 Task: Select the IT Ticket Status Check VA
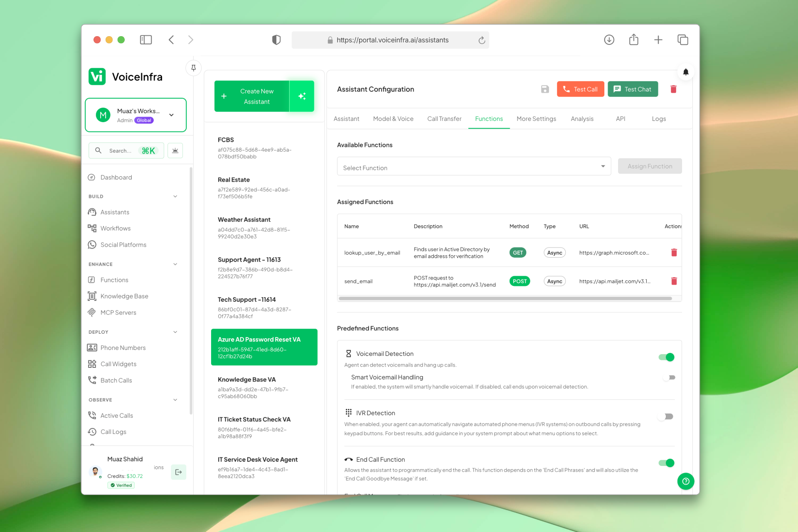(264, 427)
